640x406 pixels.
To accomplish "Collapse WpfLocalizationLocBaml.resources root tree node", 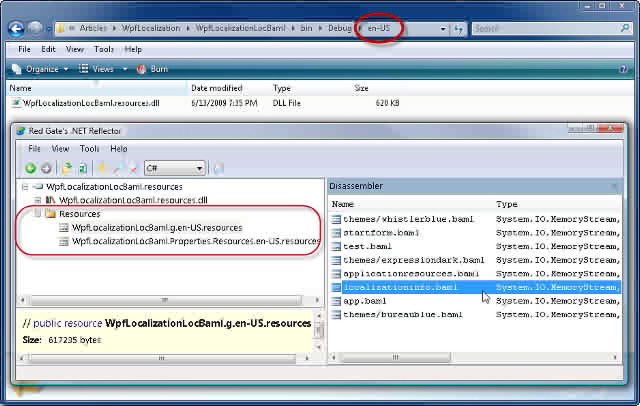I will 25,187.
